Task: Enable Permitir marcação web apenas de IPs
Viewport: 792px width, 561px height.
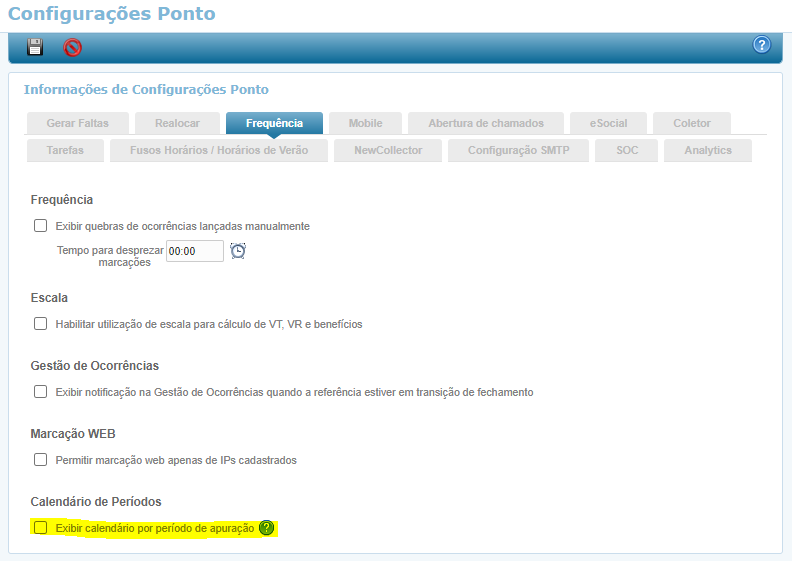Action: pyautogui.click(x=41, y=460)
